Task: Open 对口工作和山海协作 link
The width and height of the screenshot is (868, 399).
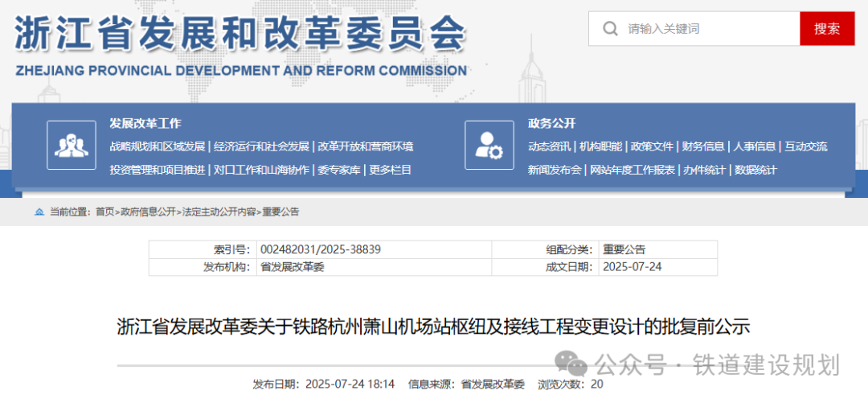Action: (261, 170)
